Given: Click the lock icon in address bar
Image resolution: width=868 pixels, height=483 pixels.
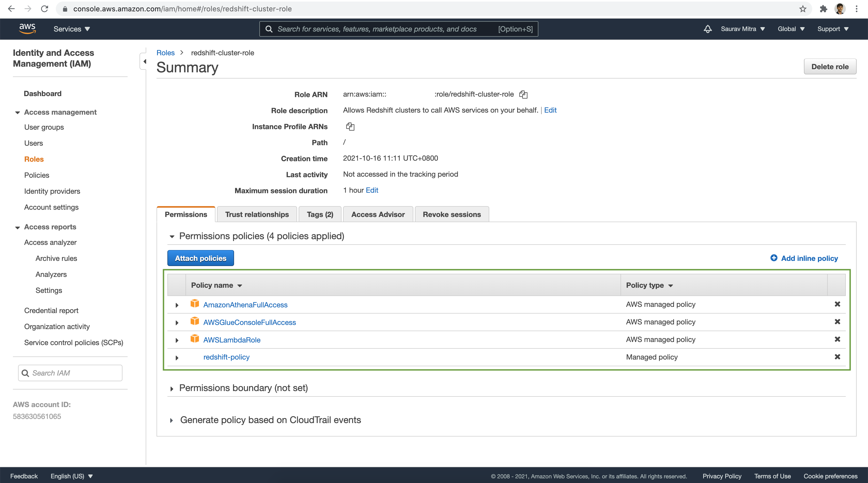Looking at the screenshot, I should (65, 9).
